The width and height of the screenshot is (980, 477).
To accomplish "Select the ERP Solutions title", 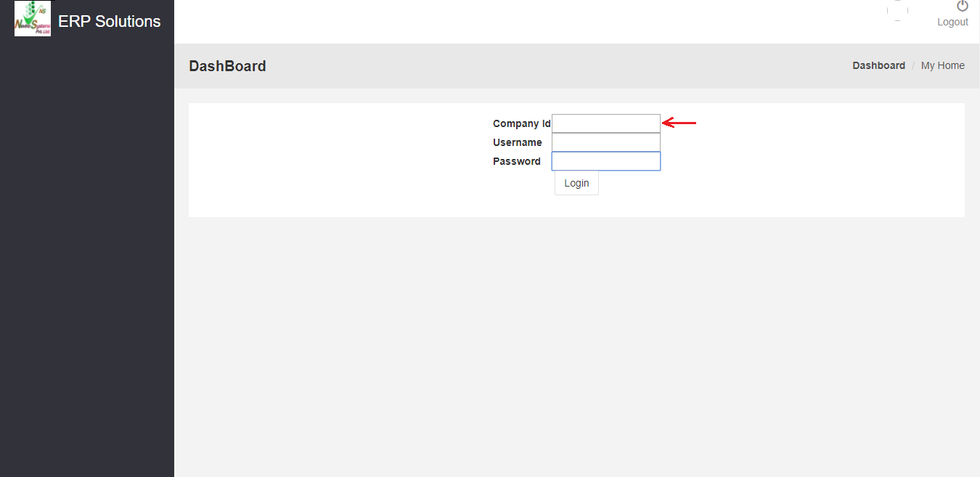I will (110, 22).
